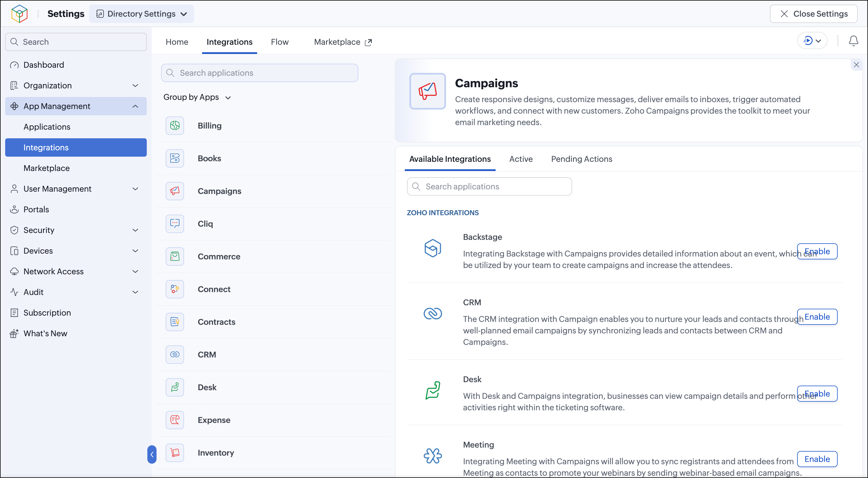Click the large Campaigns header icon
The height and width of the screenshot is (478, 868).
click(427, 92)
